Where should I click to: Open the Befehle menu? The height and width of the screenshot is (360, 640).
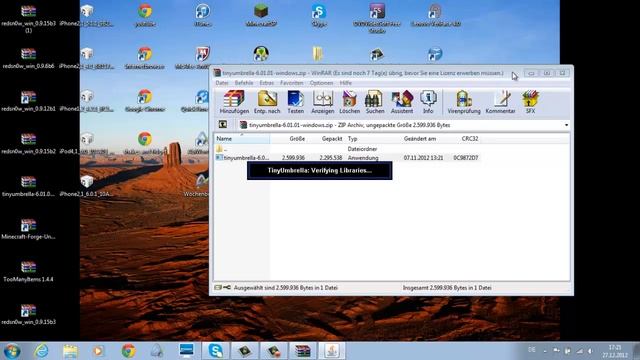point(244,83)
